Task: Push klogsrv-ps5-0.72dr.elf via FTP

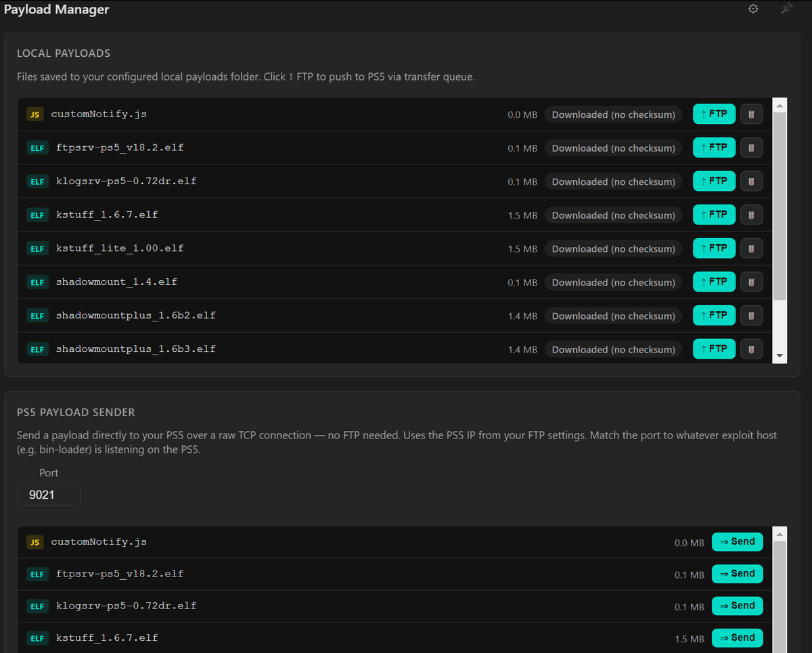Action: [714, 181]
